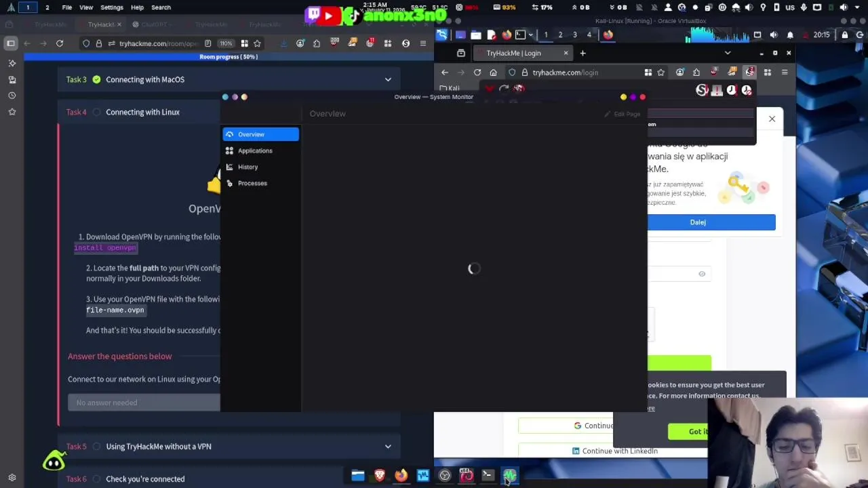Select Processes in System Monitor sidebar
Image resolution: width=868 pixels, height=488 pixels.
[x=260, y=183]
